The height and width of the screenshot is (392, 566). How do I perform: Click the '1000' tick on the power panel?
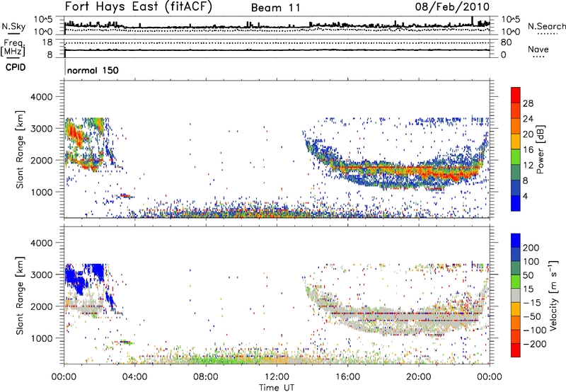tap(42, 192)
